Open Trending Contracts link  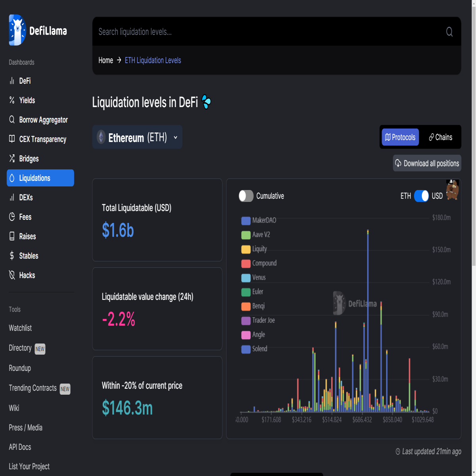coord(33,388)
